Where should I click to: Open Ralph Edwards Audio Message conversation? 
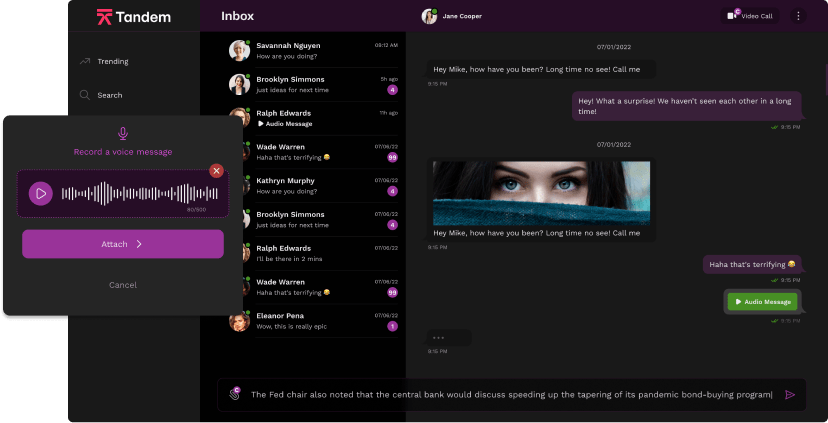click(x=314, y=118)
